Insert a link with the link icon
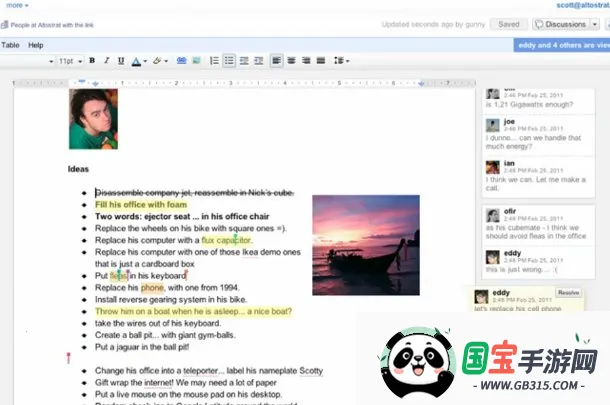 [181, 61]
